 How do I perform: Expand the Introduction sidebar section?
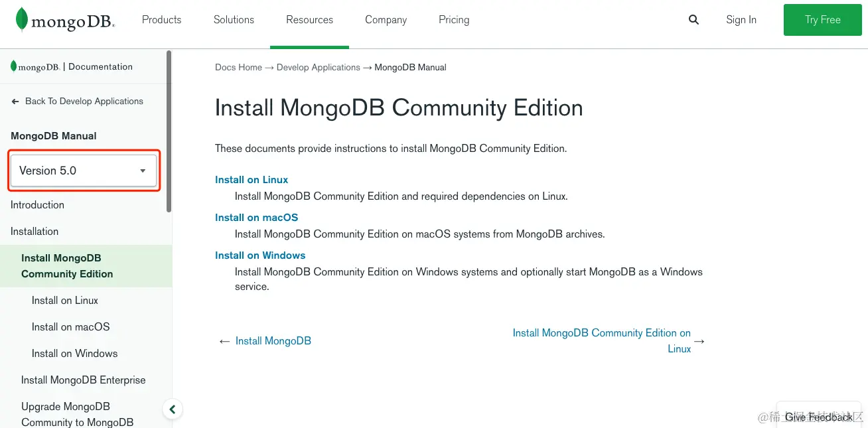pyautogui.click(x=37, y=205)
